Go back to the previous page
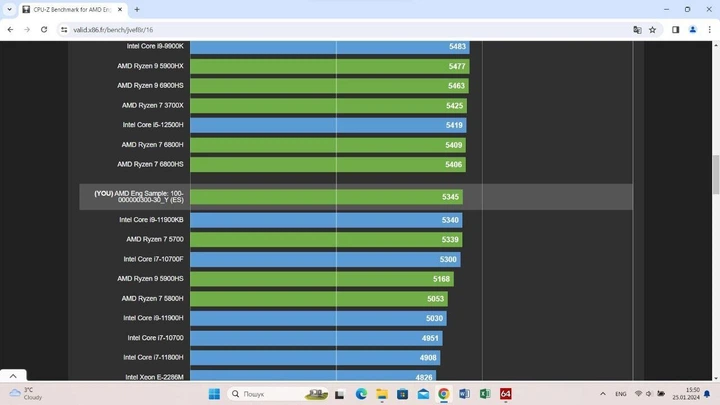Viewport: 720px width, 405px height. [x=10, y=30]
